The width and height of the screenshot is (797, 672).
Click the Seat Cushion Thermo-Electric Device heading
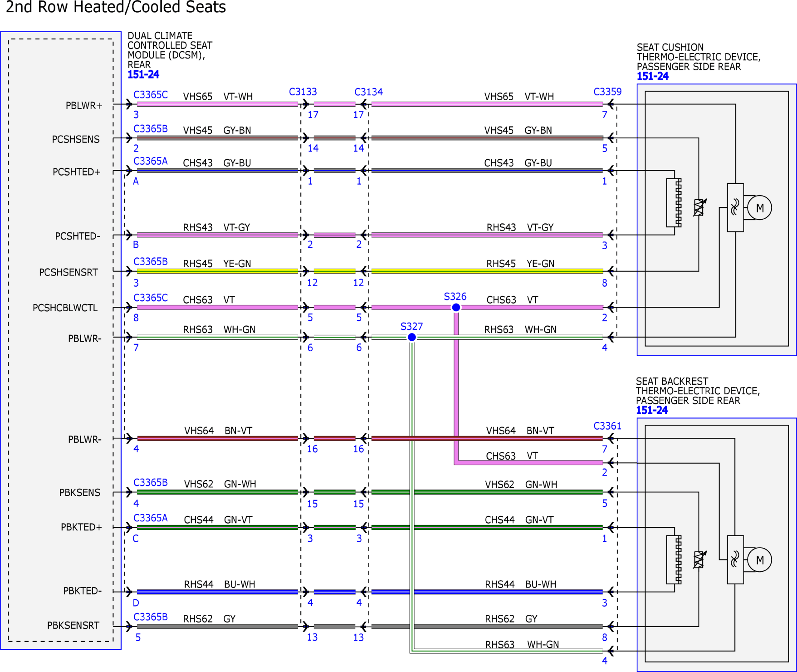(x=698, y=57)
